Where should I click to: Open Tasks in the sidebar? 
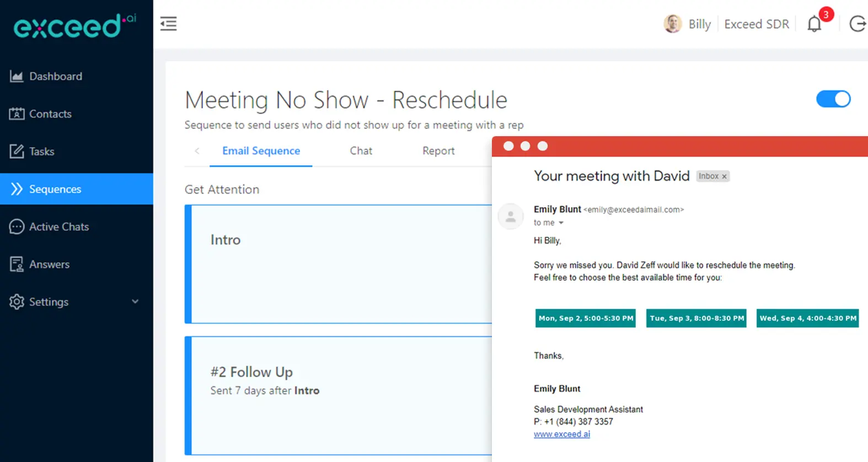pyautogui.click(x=77, y=151)
